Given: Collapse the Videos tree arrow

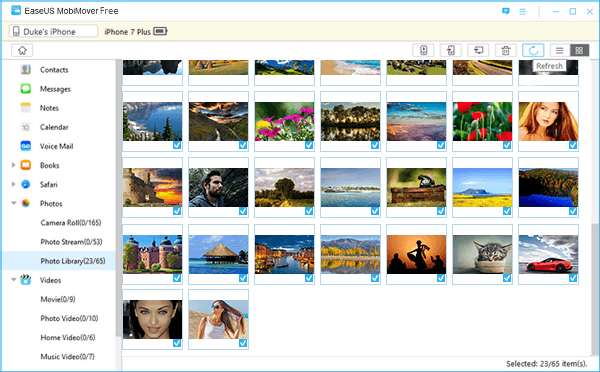Looking at the screenshot, I should (13, 280).
